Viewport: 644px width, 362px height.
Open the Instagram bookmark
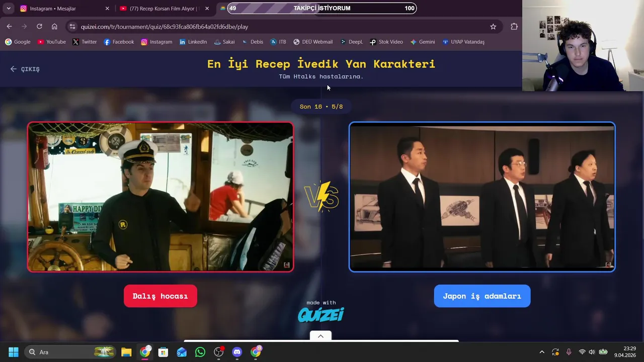pos(156,42)
